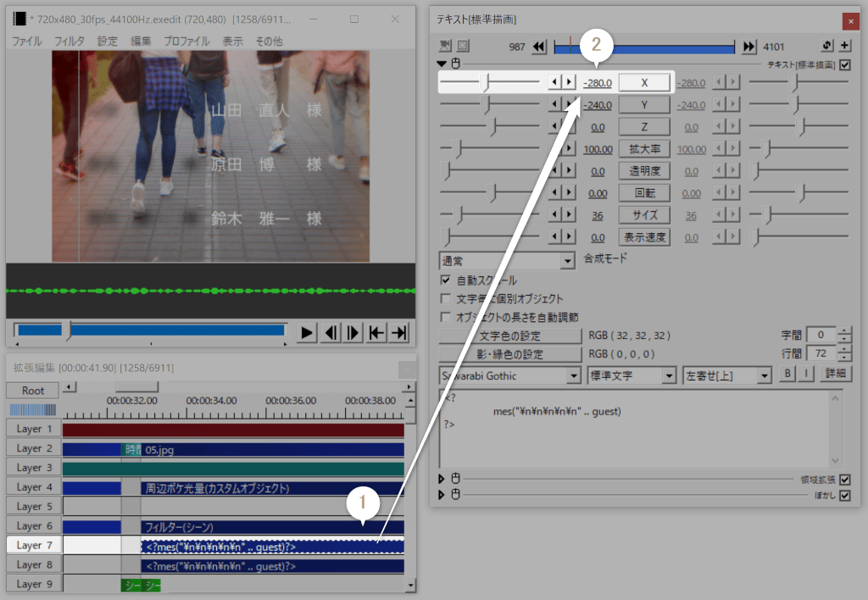Step back one frame in the preview

tap(331, 332)
